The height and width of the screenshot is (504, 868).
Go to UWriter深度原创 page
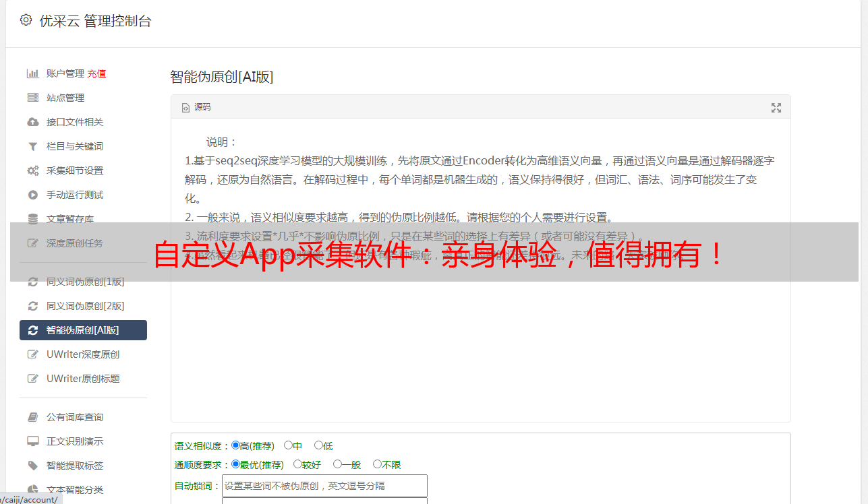83,354
